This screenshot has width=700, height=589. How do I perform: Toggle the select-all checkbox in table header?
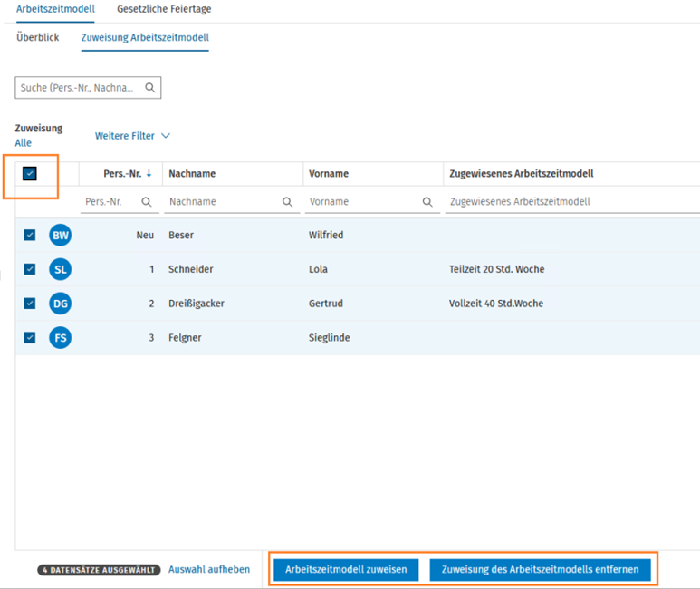(30, 173)
